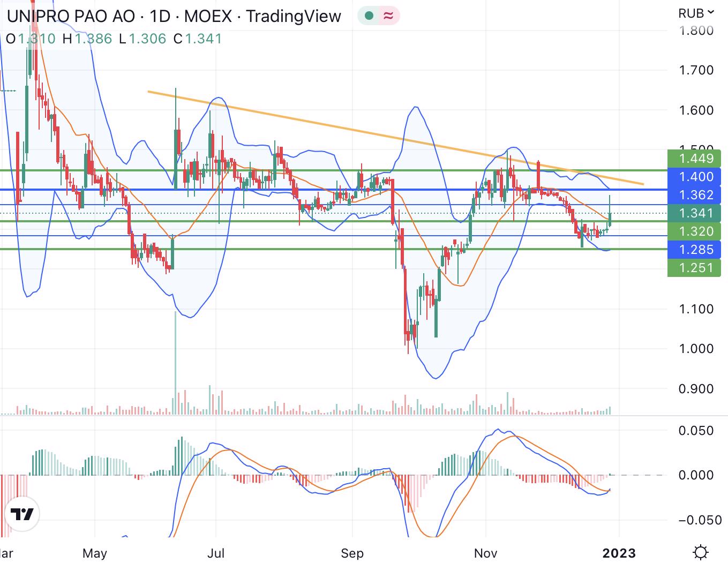Open chart settings gear icon
Screen dimensions: 728x563
tap(701, 552)
